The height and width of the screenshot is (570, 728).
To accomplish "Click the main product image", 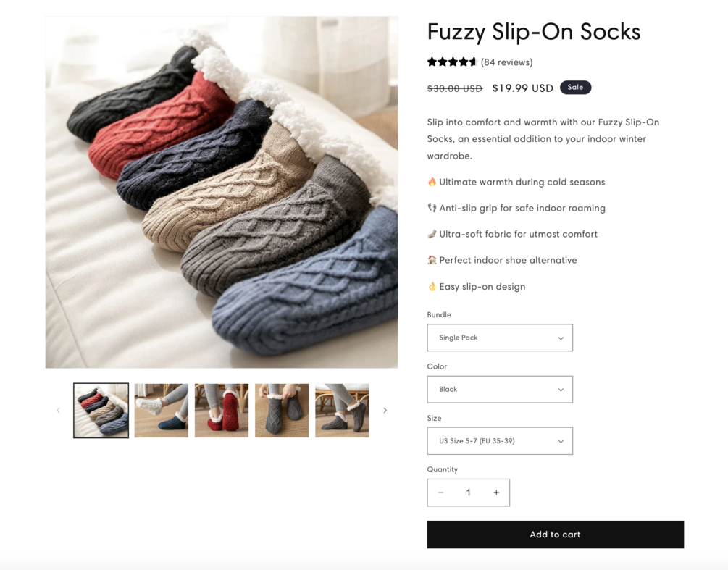I will click(x=222, y=192).
